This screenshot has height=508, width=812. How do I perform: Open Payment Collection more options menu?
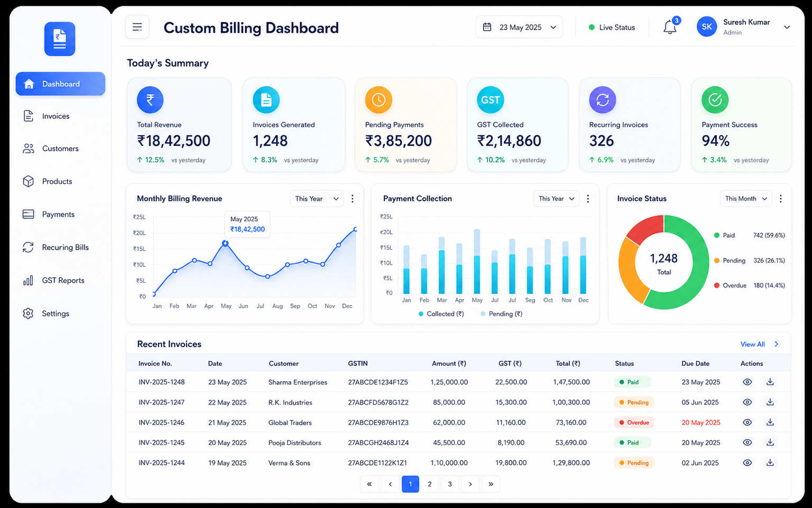[588, 199]
